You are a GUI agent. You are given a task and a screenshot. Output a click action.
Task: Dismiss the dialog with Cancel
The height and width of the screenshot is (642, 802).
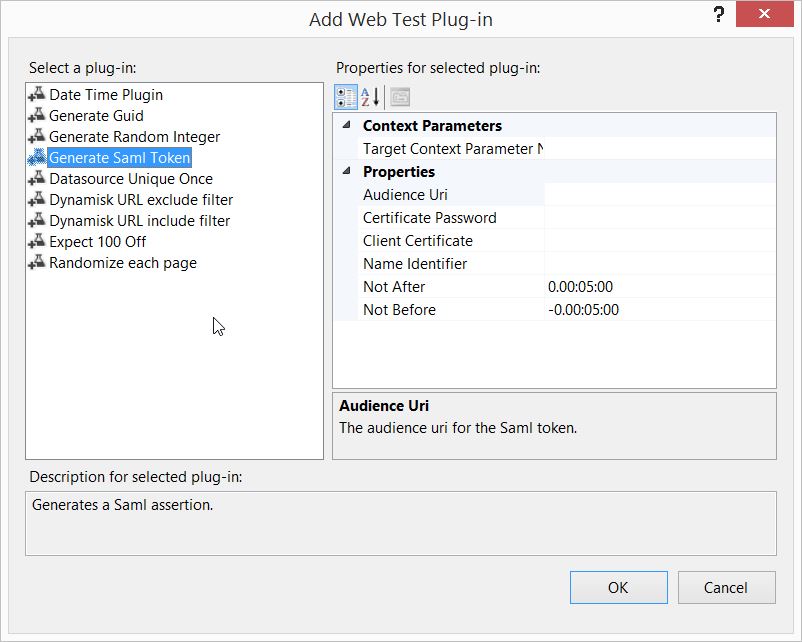click(x=726, y=587)
